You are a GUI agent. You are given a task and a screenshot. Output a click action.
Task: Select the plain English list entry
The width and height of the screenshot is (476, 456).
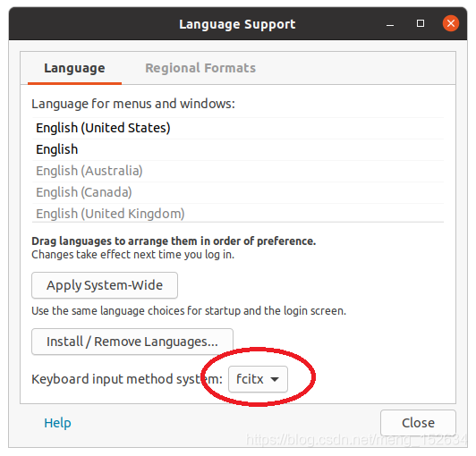click(x=238, y=149)
